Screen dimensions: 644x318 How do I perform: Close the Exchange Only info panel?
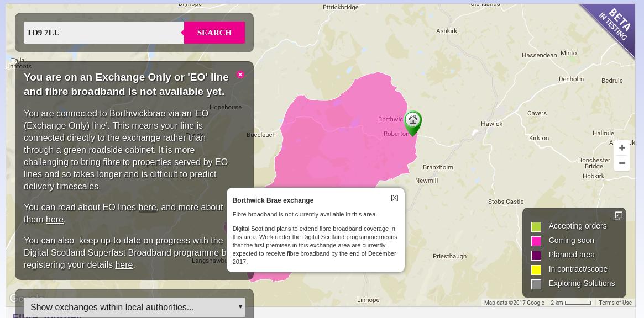tap(240, 75)
